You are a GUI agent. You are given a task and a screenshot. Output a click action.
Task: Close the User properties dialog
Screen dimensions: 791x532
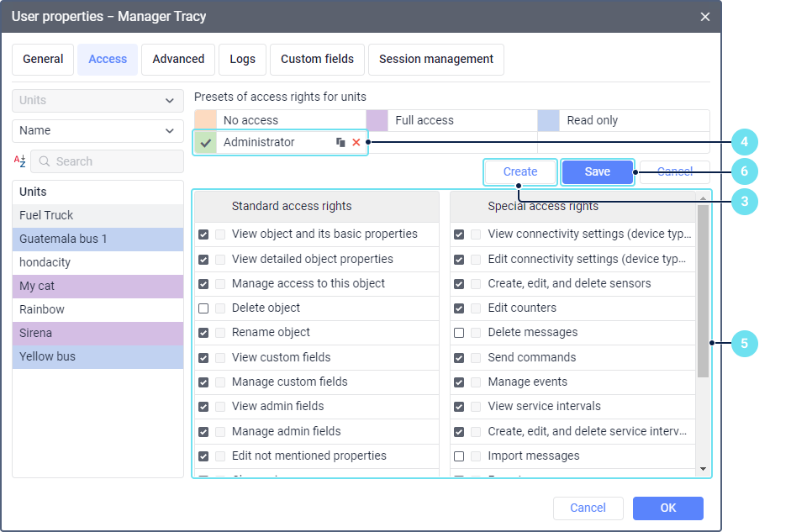705,17
